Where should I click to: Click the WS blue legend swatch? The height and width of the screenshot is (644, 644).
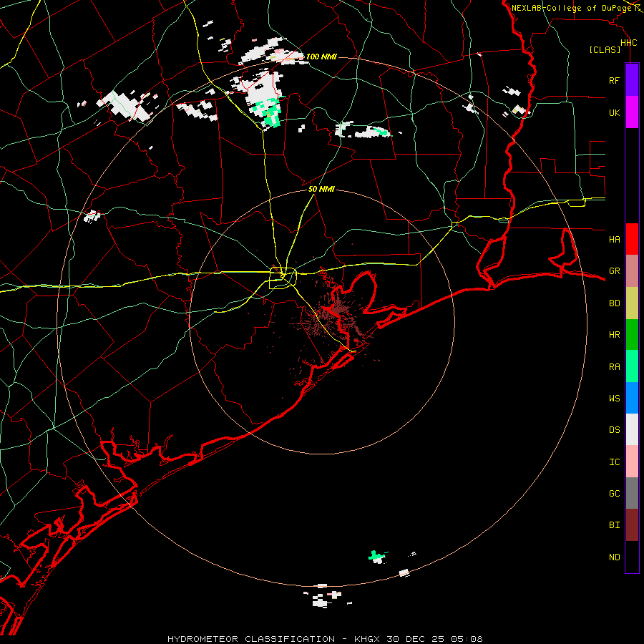tap(632, 398)
